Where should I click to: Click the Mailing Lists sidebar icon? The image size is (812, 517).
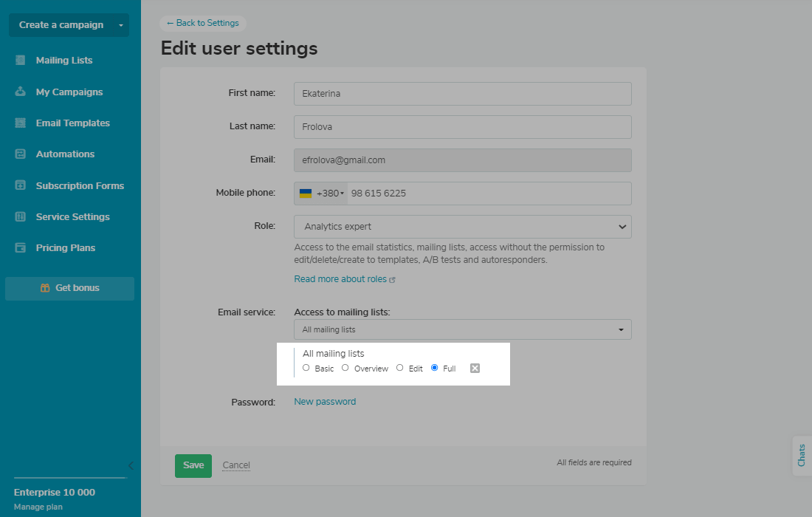pyautogui.click(x=20, y=60)
